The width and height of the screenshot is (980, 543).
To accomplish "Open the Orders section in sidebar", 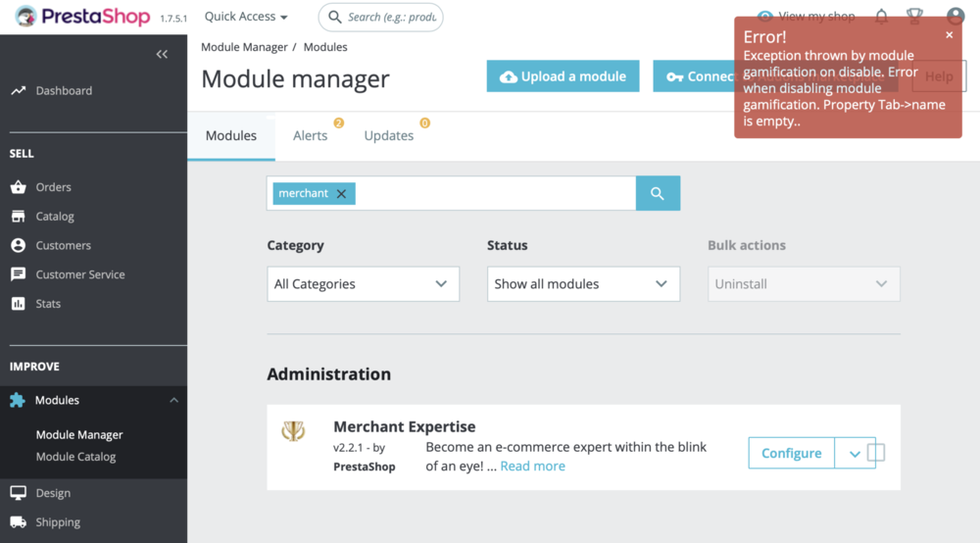I will (x=54, y=187).
